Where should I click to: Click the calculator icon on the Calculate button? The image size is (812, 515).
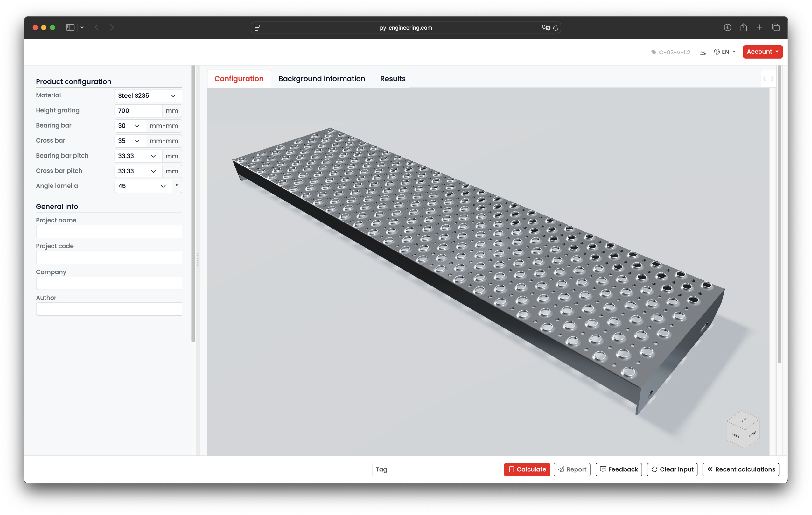[x=512, y=469]
